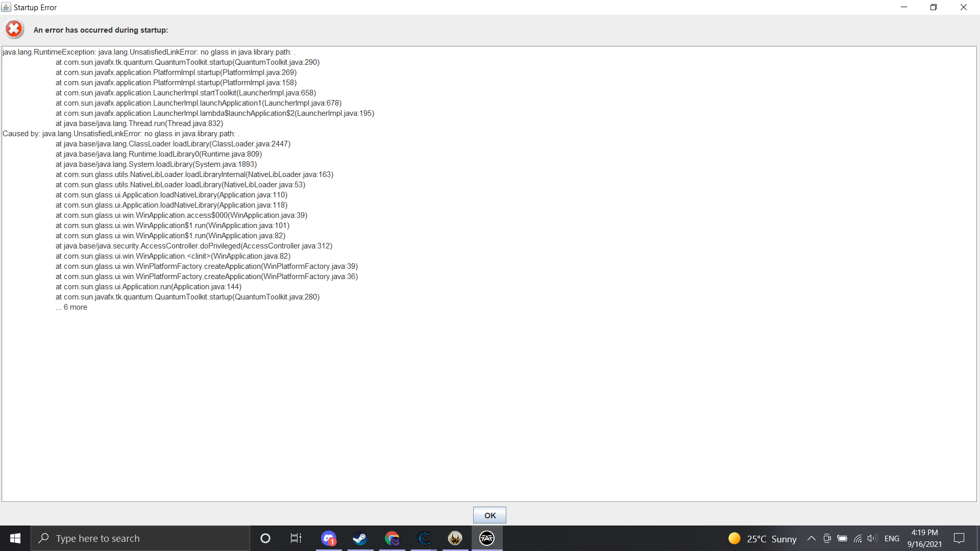Open Discord from the taskbar

[329, 538]
